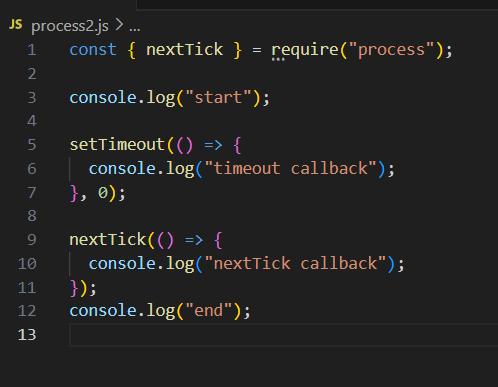The width and height of the screenshot is (498, 387).
Task: Click the arrow operator on line 5
Action: 213,145
